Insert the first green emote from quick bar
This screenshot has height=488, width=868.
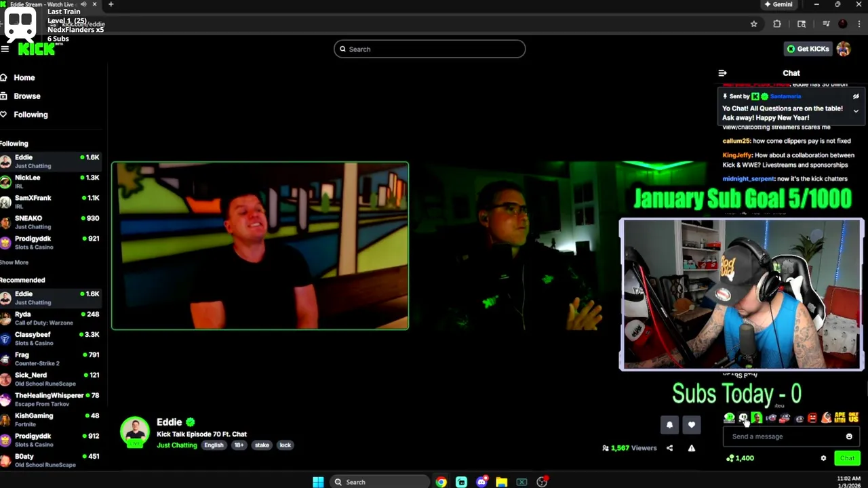tap(729, 418)
